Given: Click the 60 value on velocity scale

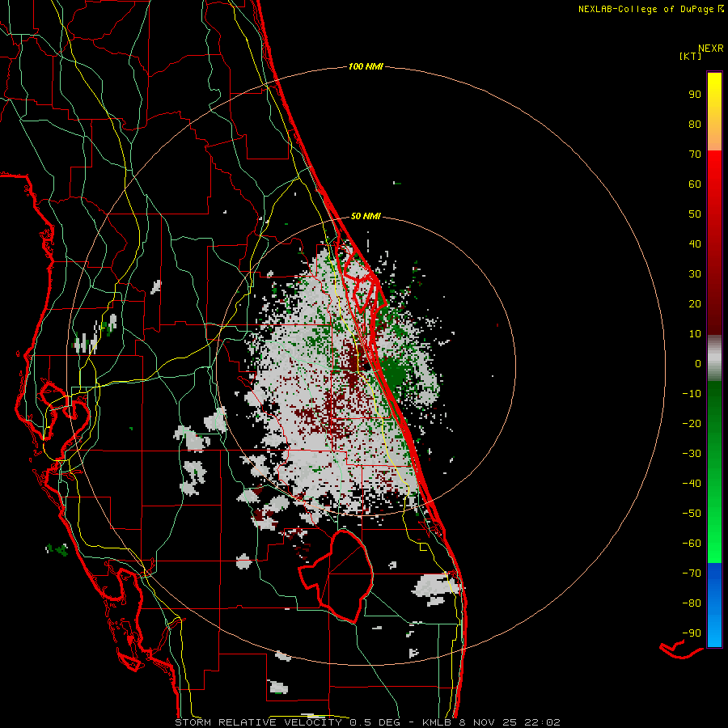Looking at the screenshot, I should point(695,184).
